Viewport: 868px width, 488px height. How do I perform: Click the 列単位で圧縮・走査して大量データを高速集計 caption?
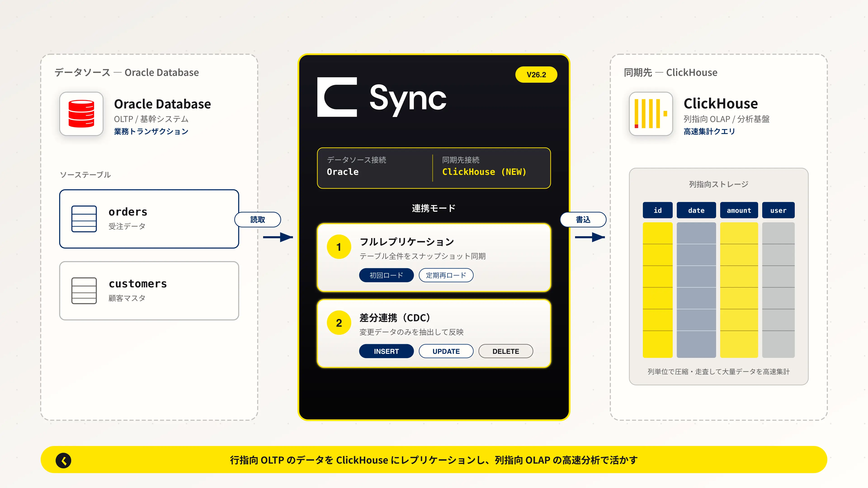[x=718, y=371]
